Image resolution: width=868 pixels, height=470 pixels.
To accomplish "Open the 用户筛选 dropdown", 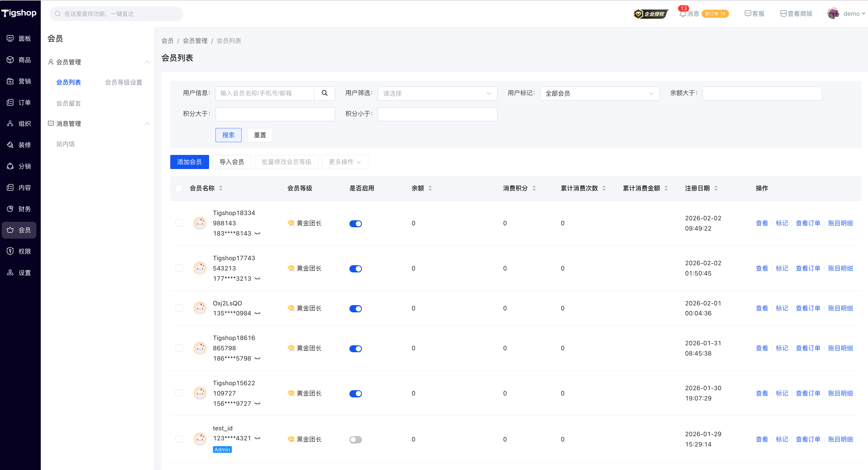I will 437,93.
